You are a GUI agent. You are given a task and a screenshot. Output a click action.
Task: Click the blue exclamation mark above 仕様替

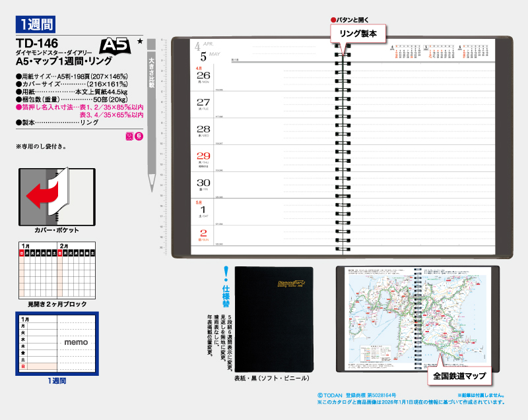tap(226, 274)
